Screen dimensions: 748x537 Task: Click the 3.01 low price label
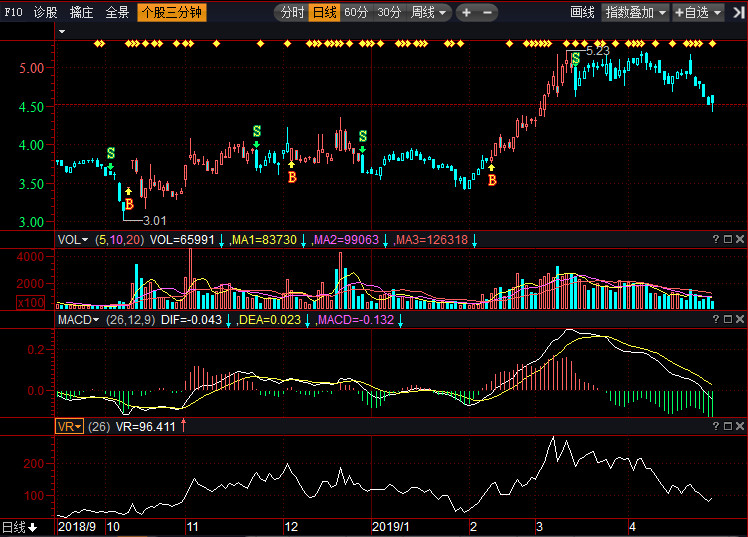click(155, 221)
